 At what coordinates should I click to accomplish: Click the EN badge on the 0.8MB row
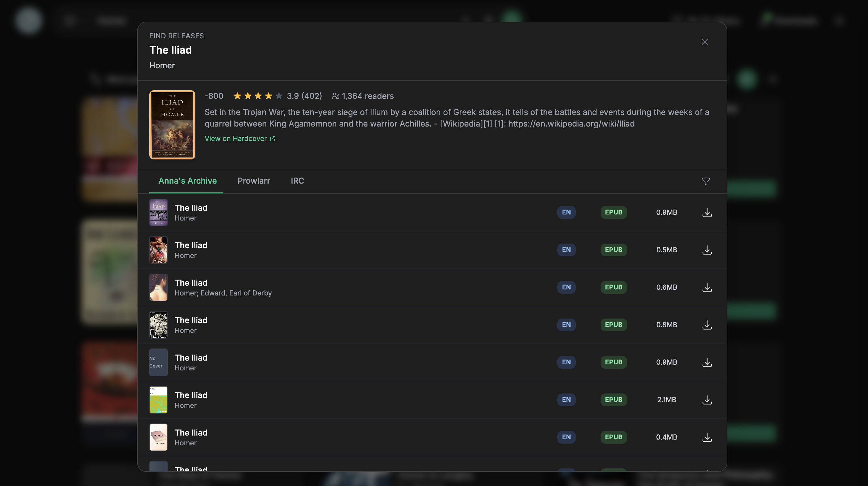566,325
